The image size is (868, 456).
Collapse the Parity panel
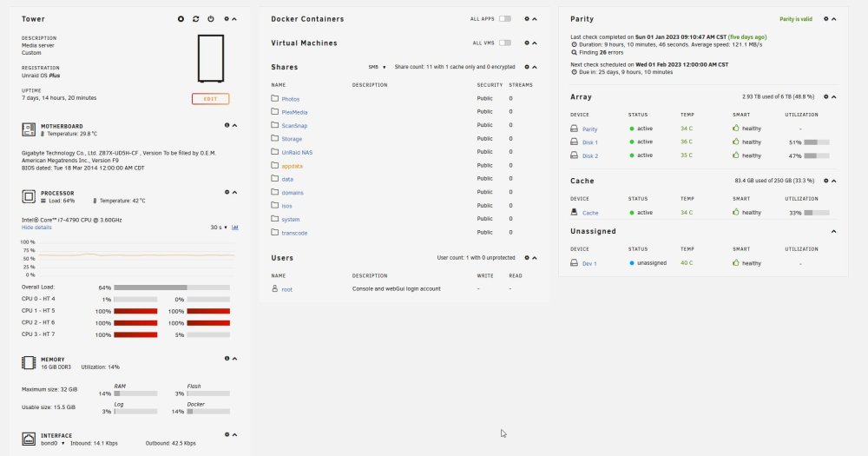(x=833, y=19)
